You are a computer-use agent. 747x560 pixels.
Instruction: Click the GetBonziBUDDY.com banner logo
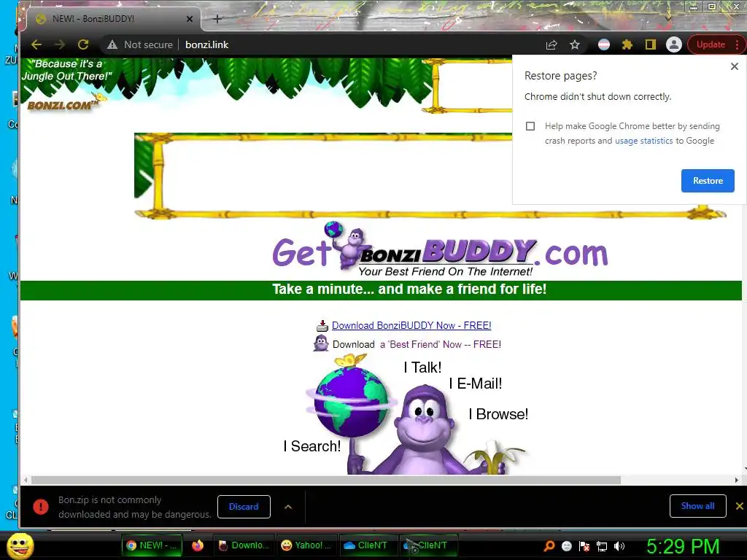pos(440,250)
